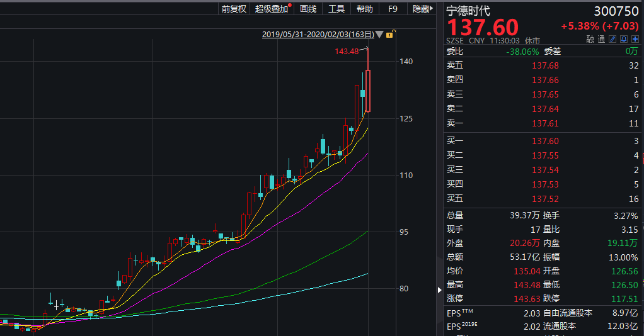Select the 买五 price 137.52
This screenshot has height=336, width=644.
[x=546, y=199]
